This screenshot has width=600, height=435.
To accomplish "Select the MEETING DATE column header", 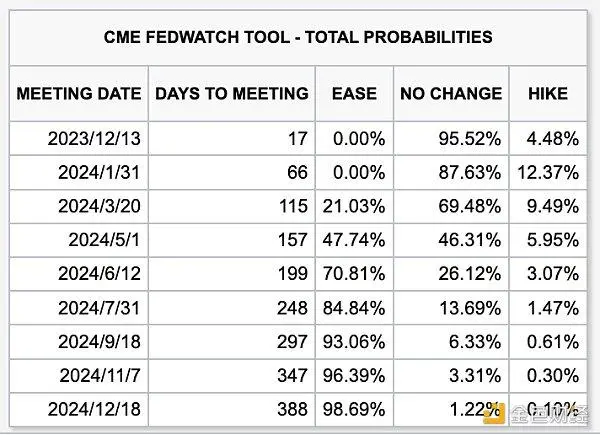I will (x=79, y=94).
